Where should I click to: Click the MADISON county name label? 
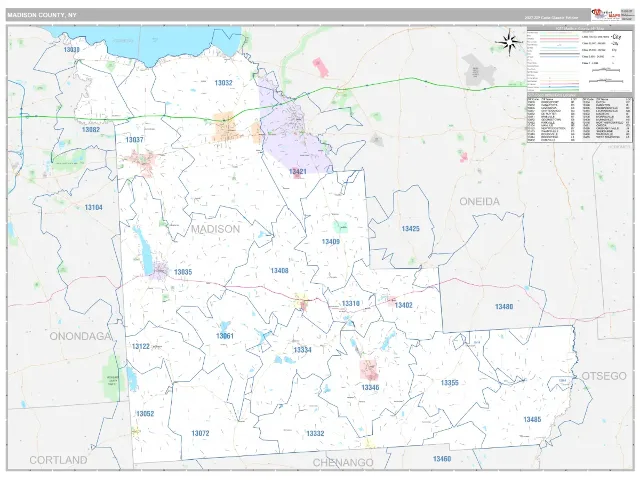tap(216, 229)
